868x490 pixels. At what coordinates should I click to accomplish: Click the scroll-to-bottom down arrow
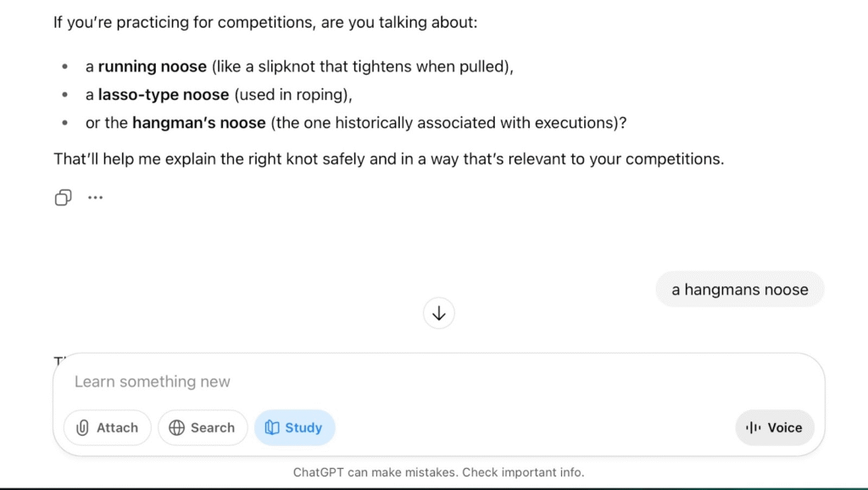[439, 314]
